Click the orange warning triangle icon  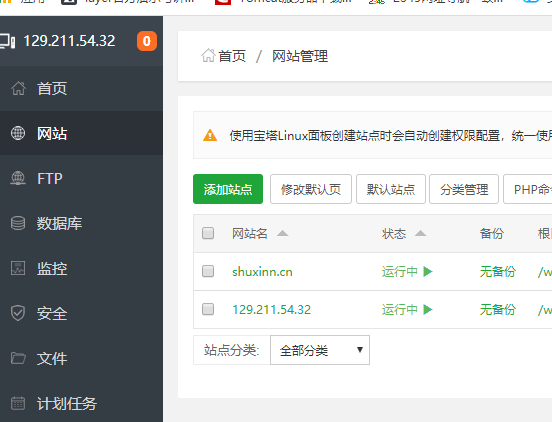[210, 135]
